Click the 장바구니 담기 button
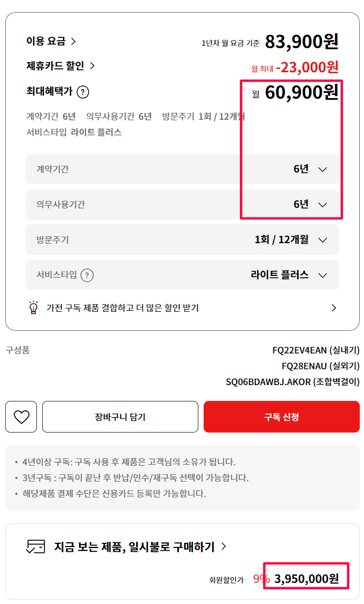Image resolution: width=364 pixels, height=604 pixels. pos(120,416)
